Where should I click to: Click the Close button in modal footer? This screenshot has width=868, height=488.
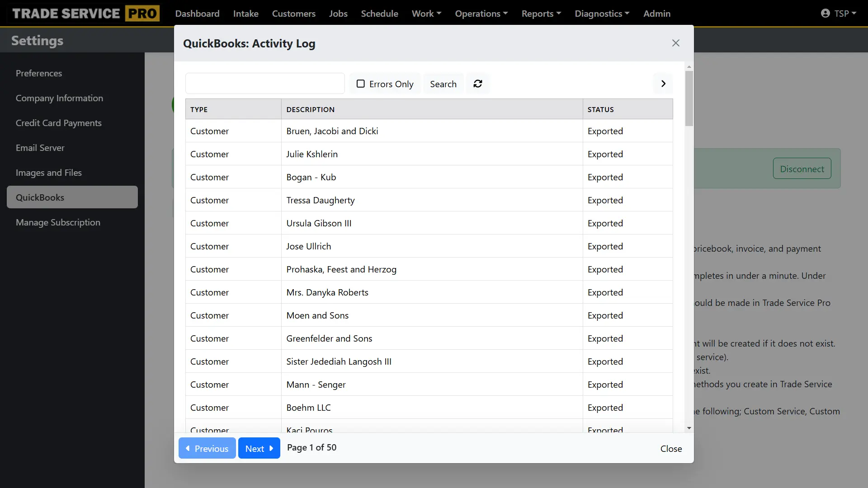pyautogui.click(x=671, y=449)
